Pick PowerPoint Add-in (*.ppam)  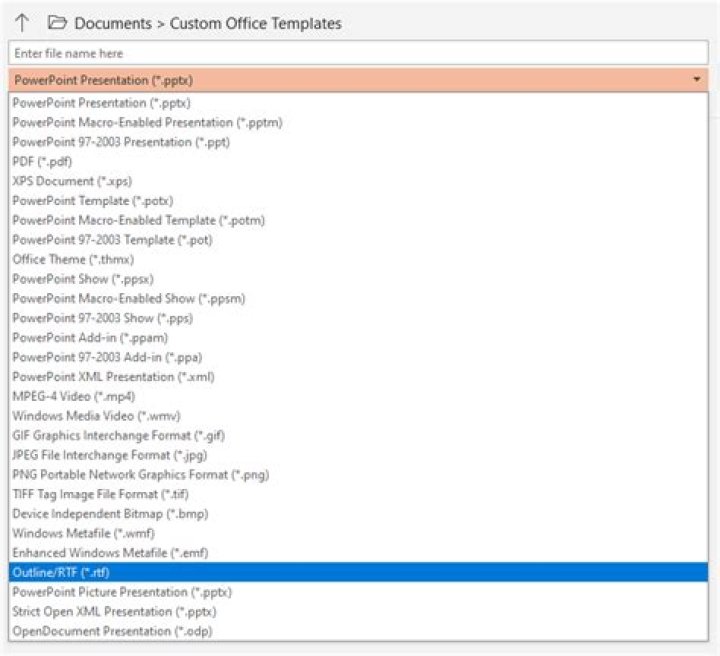tap(358, 338)
